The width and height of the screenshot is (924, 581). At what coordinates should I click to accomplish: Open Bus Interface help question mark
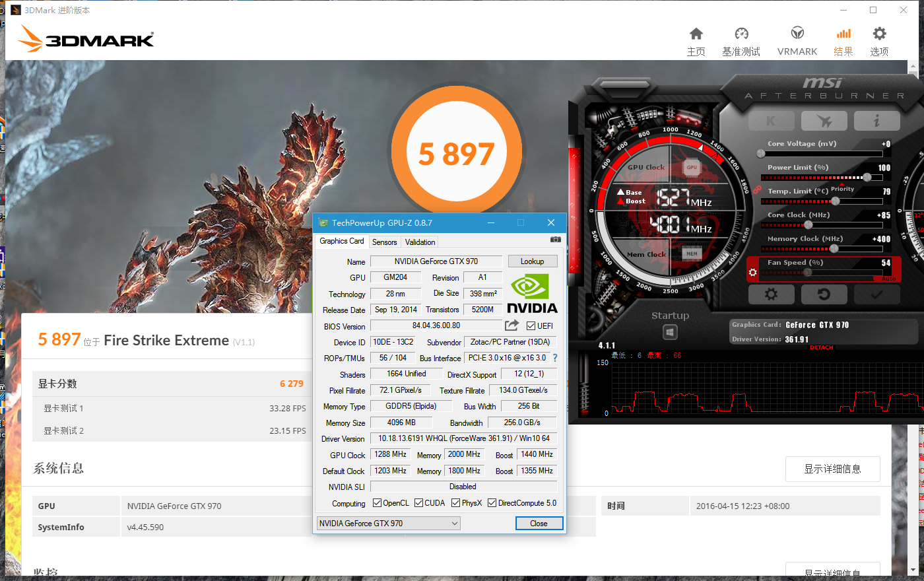pos(555,358)
